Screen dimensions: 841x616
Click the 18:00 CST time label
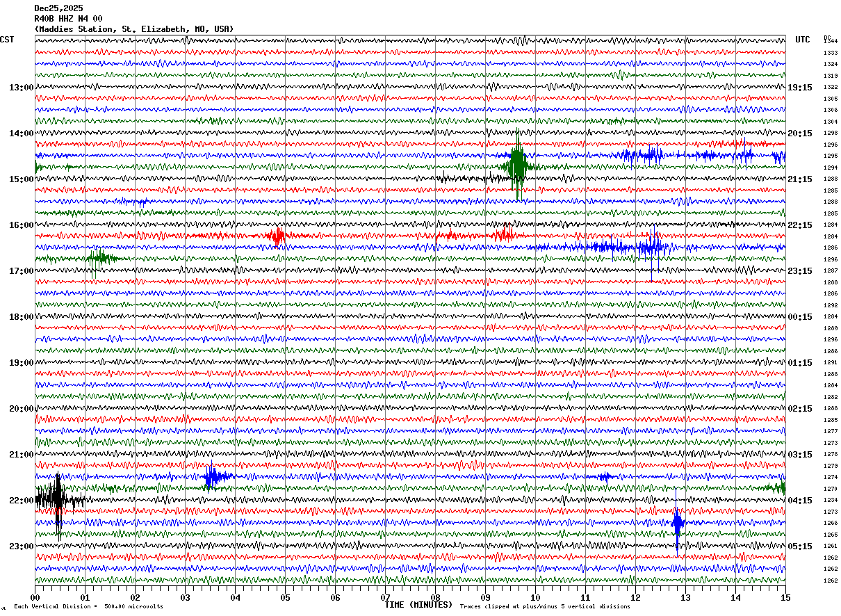(x=21, y=317)
